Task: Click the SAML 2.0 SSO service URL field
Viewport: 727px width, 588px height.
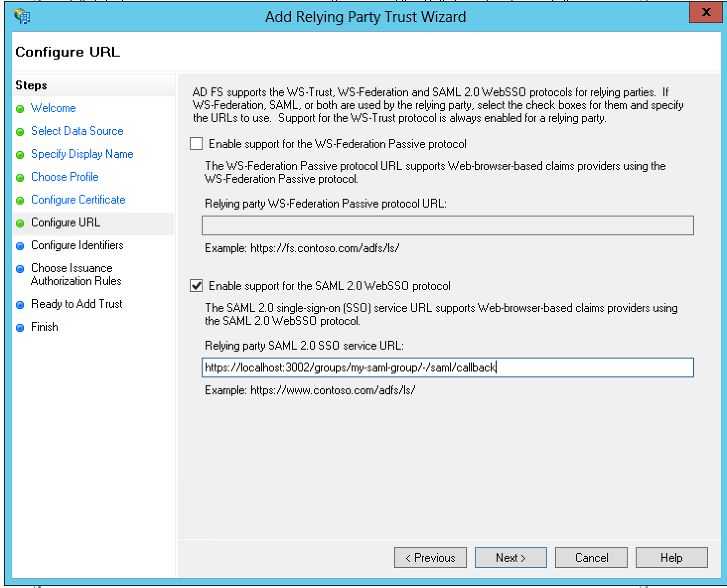Action: [x=447, y=368]
